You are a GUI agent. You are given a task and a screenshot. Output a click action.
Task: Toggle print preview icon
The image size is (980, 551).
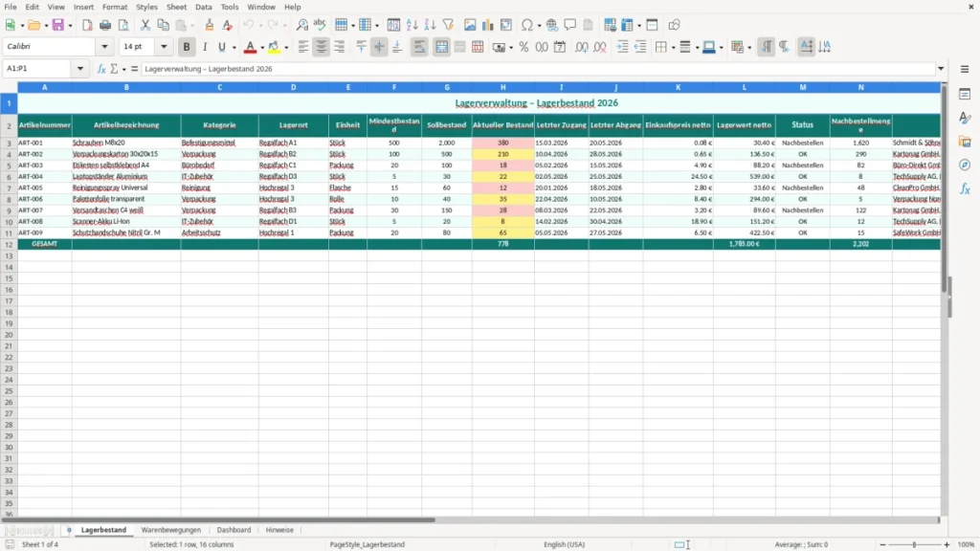tap(123, 25)
